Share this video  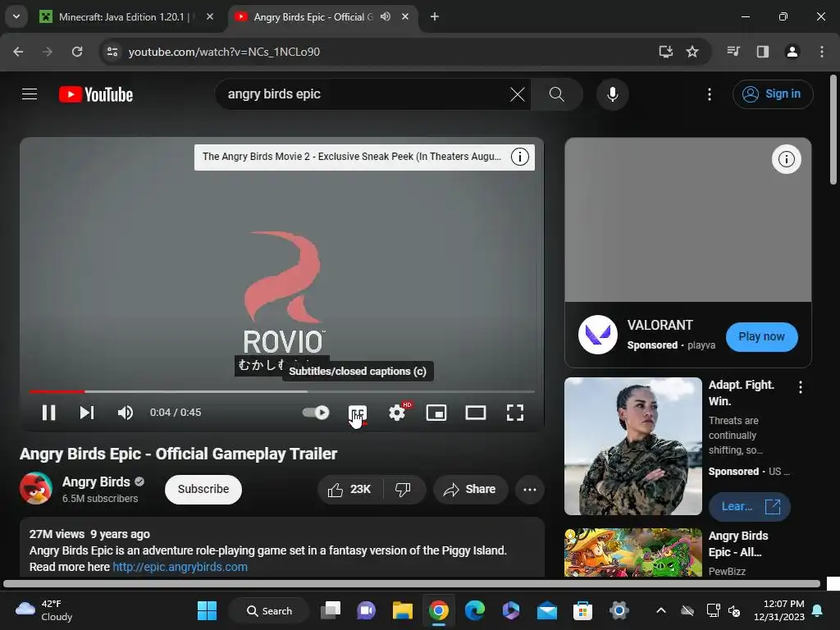click(x=470, y=489)
